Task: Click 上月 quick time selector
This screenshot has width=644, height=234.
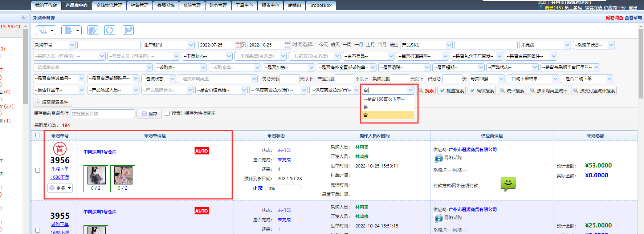Action: tap(370, 45)
